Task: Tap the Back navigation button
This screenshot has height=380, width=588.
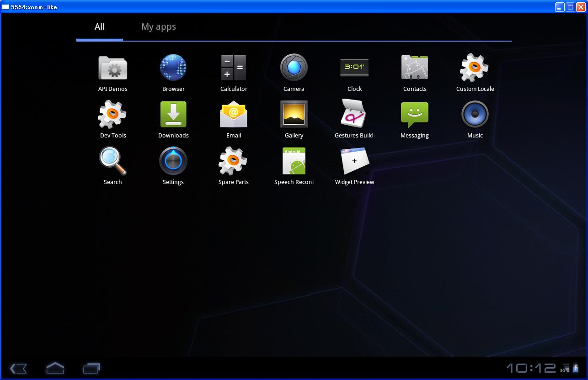Action: point(18,368)
